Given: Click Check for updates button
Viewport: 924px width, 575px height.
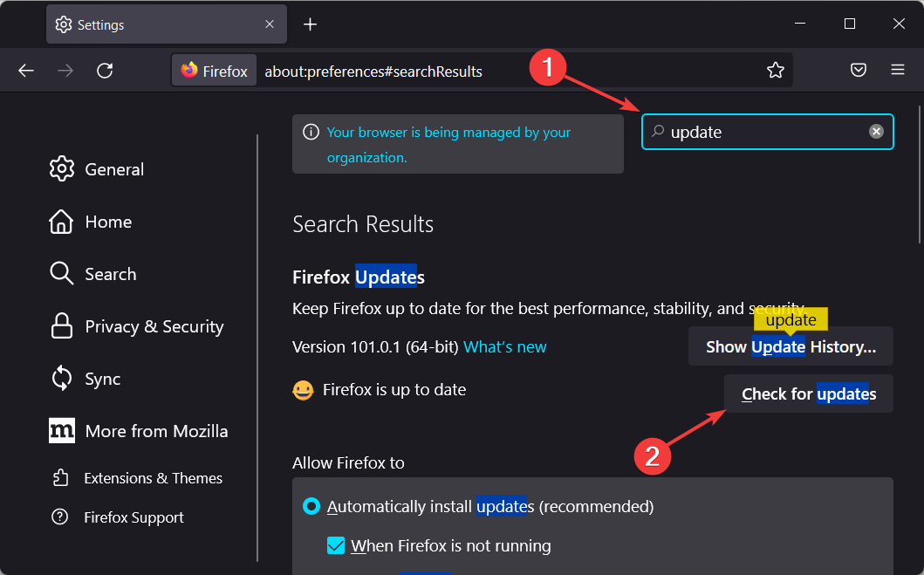Looking at the screenshot, I should pos(809,394).
